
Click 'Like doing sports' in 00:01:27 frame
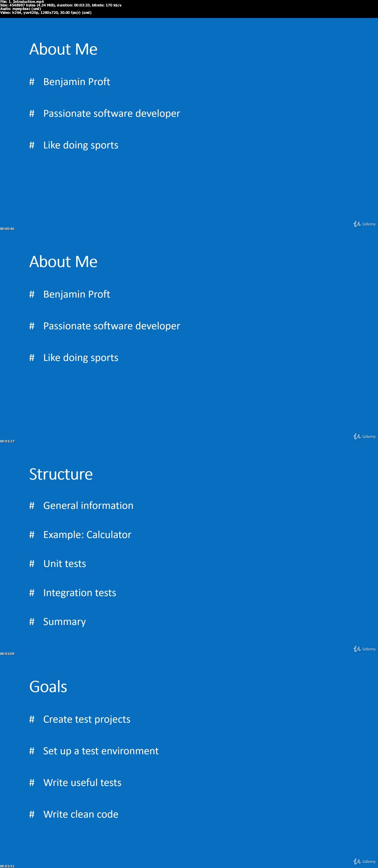coord(81,358)
